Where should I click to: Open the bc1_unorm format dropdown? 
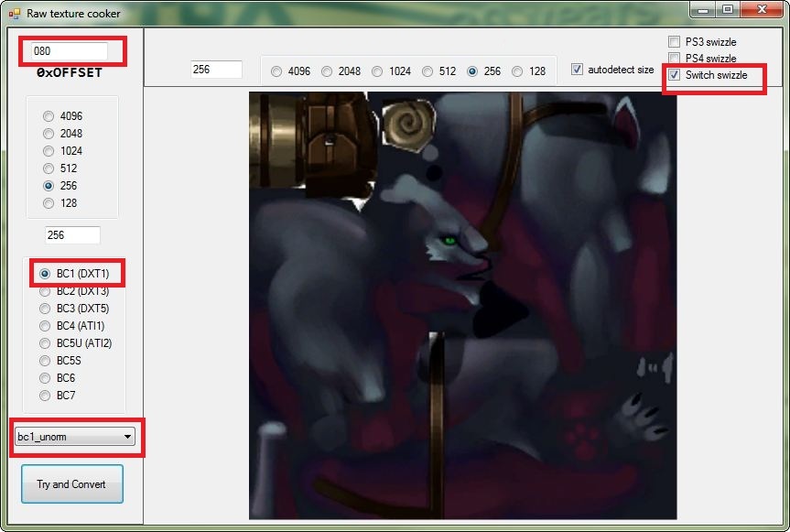click(x=75, y=437)
